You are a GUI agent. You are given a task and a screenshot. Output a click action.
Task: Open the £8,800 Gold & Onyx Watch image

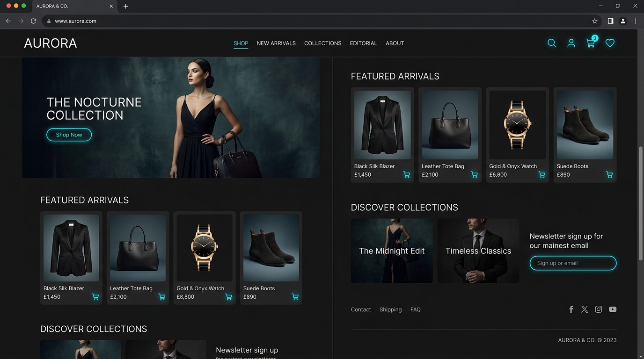click(x=204, y=248)
